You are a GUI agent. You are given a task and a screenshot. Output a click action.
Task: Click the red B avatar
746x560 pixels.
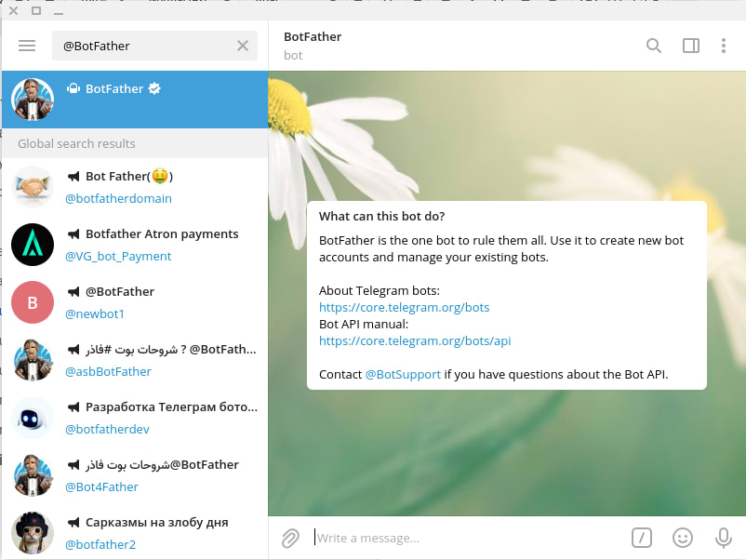click(x=33, y=302)
